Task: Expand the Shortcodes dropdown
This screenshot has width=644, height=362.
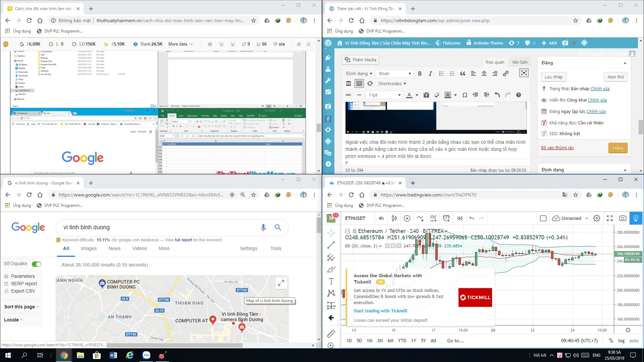Action: (392, 84)
